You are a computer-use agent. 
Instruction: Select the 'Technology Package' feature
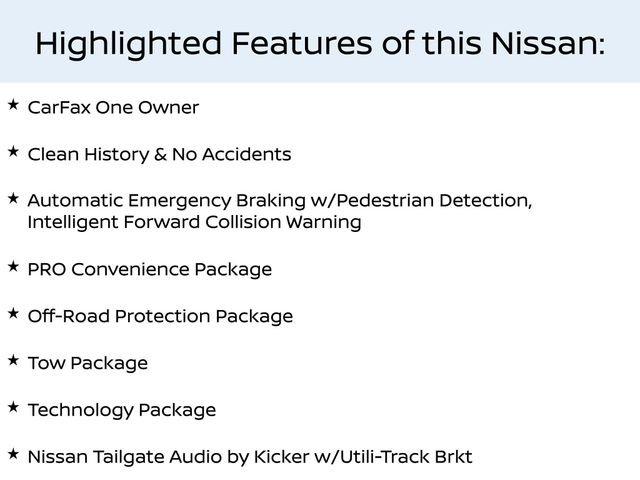[x=121, y=410]
